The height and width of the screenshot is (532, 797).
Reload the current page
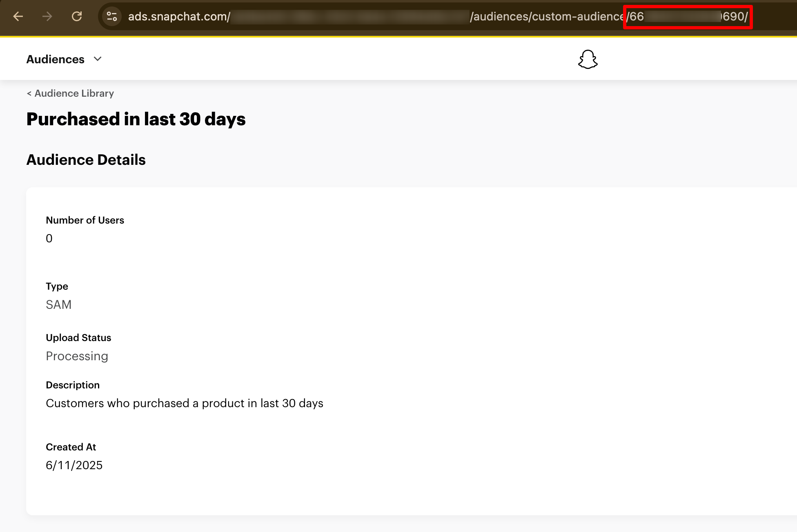[77, 17]
